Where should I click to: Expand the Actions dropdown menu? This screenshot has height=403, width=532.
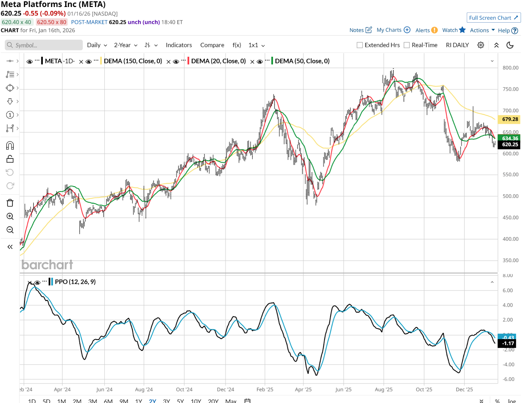click(482, 30)
